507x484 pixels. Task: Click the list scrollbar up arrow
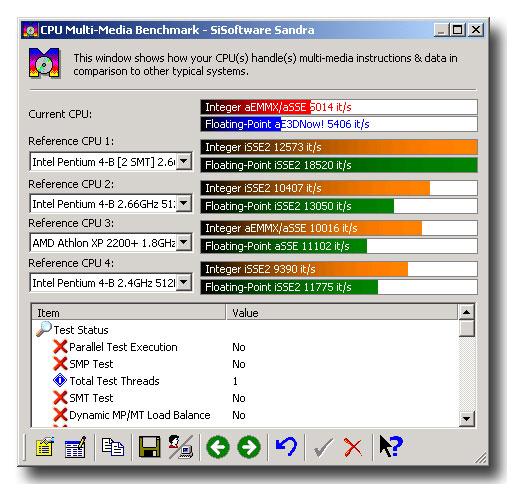[466, 312]
